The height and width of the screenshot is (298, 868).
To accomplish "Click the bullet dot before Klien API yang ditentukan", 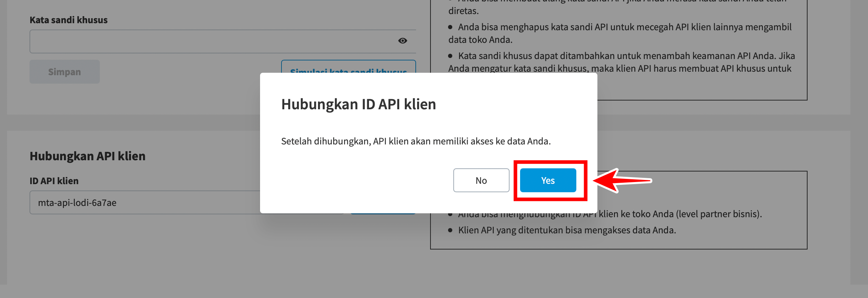I will (x=450, y=231).
